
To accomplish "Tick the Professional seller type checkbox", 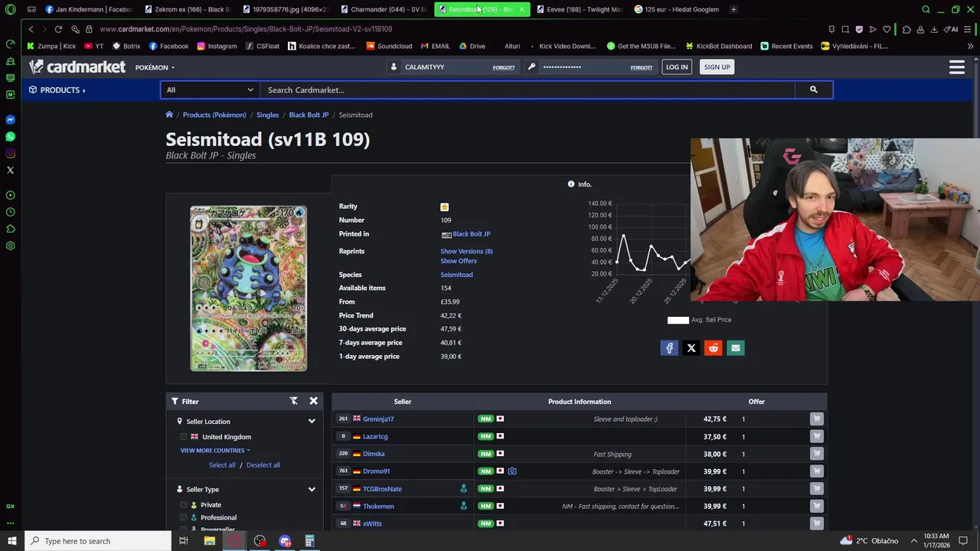I will click(x=184, y=517).
